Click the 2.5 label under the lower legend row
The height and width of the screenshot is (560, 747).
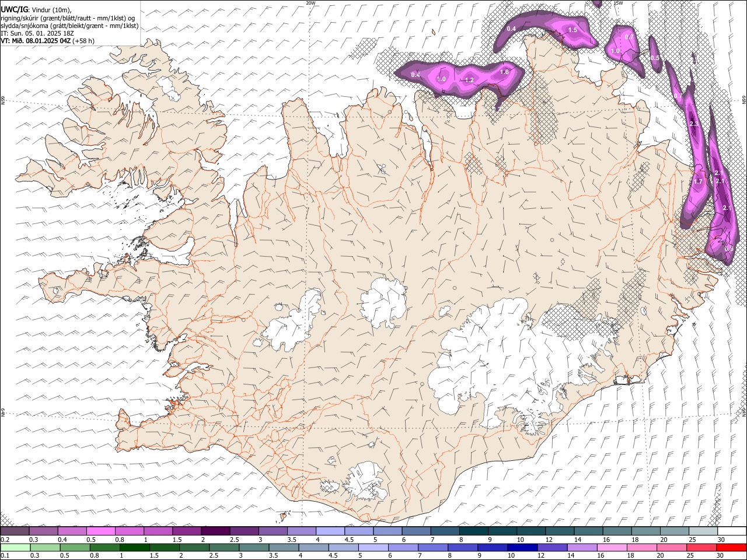pyautogui.click(x=214, y=556)
